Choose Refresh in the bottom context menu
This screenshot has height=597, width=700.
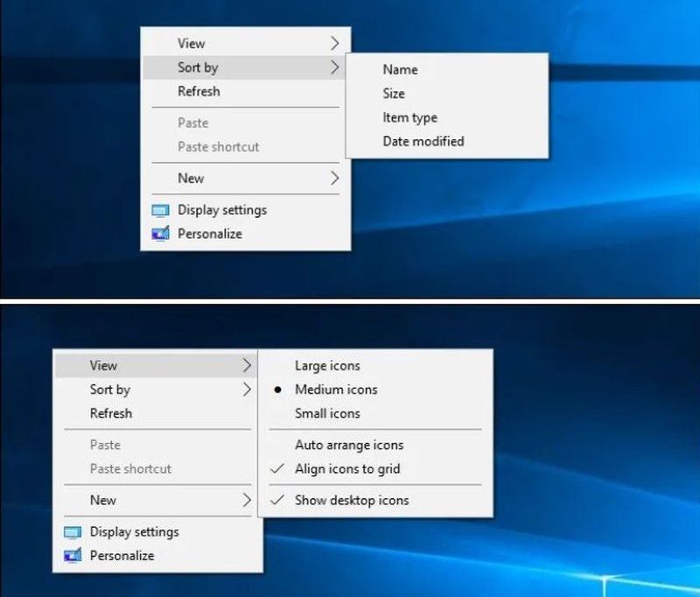coord(157,413)
